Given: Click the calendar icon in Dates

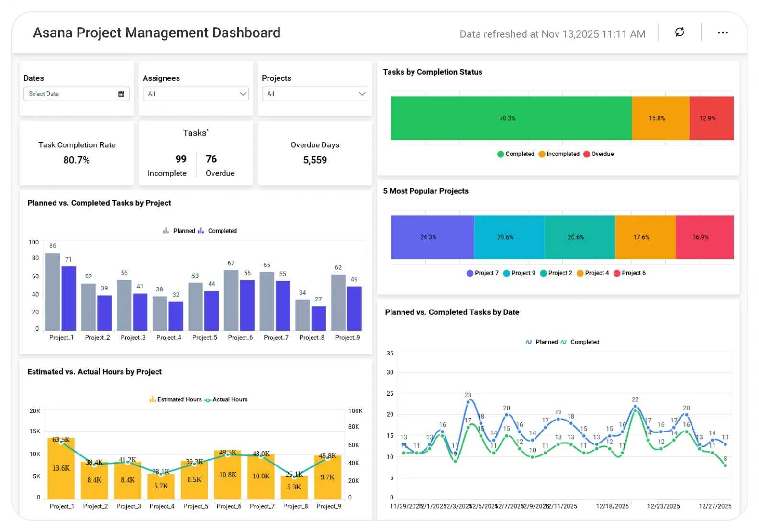Looking at the screenshot, I should coord(121,94).
